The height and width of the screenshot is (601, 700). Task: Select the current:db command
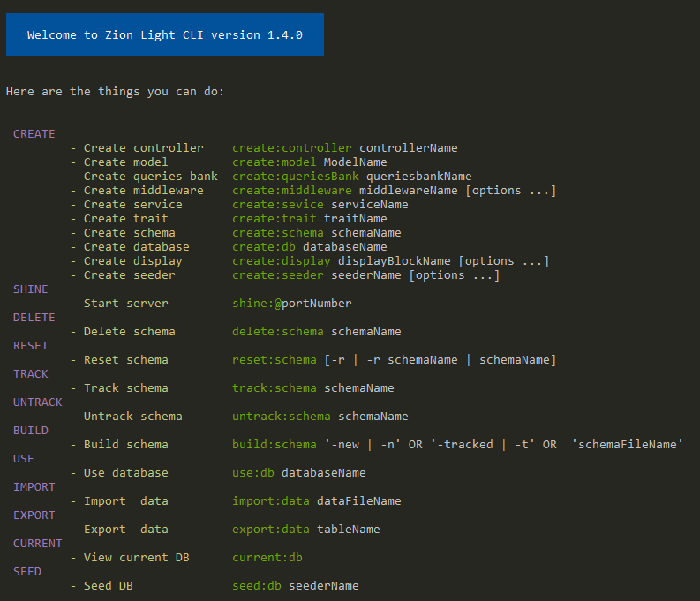pyautogui.click(x=267, y=558)
